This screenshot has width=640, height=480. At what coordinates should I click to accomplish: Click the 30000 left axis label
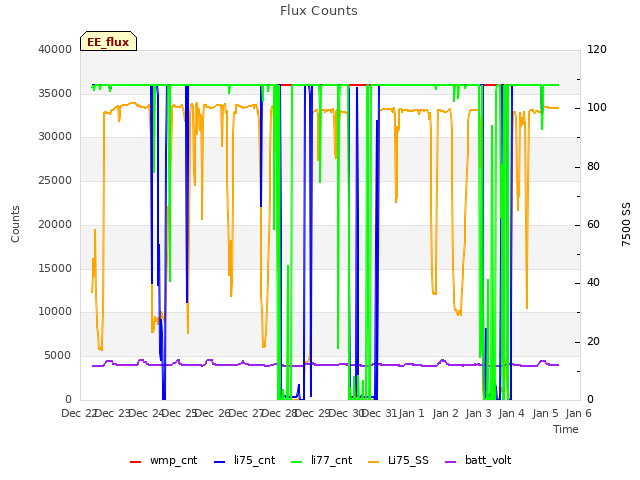pos(55,137)
